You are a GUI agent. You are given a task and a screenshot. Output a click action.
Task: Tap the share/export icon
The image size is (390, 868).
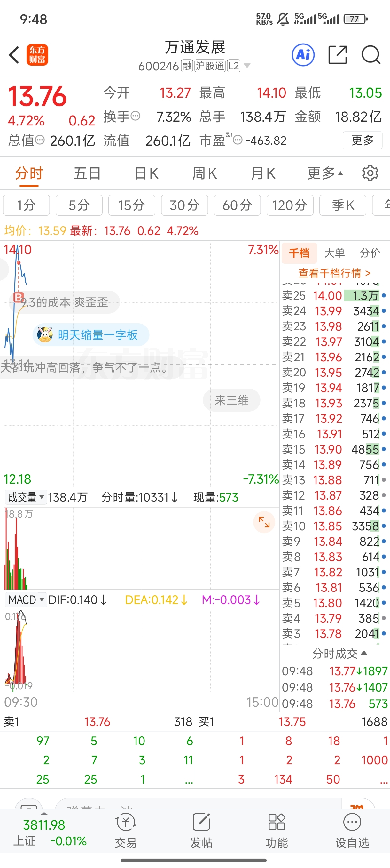(338, 55)
